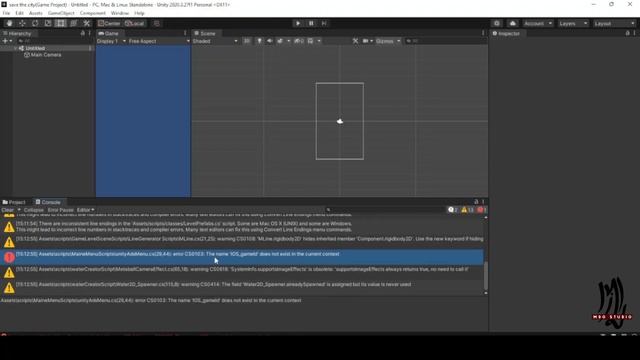Toggle Console error messages filter
The height and width of the screenshot is (360, 640).
482,210
